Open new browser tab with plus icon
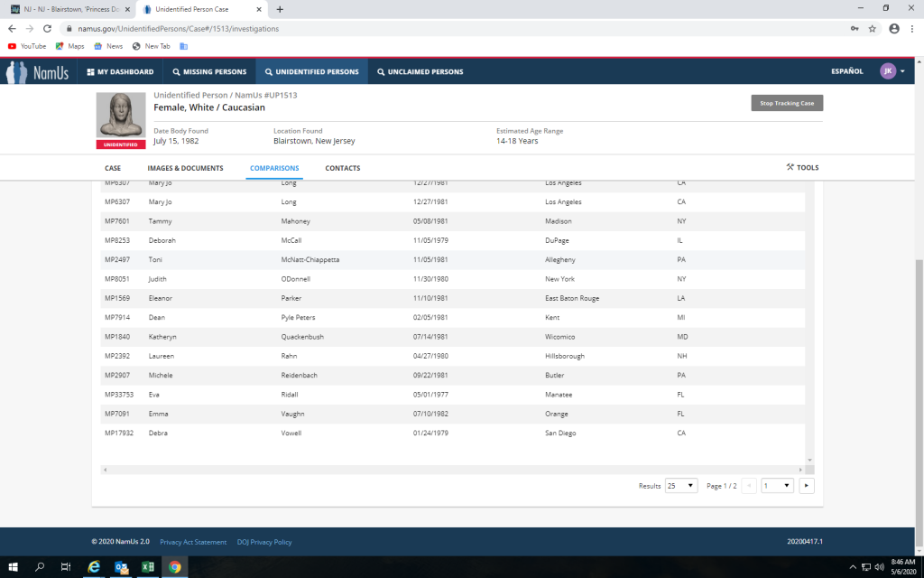924x578 pixels. pyautogui.click(x=280, y=9)
